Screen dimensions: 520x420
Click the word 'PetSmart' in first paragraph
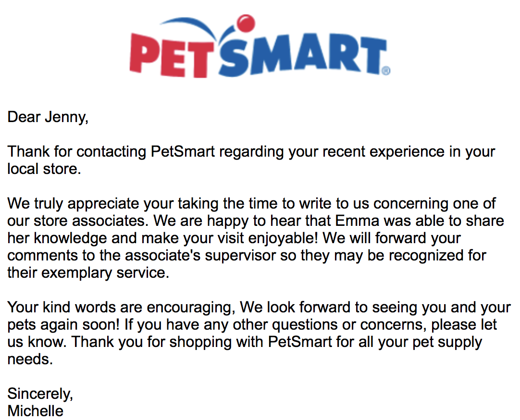tap(183, 151)
